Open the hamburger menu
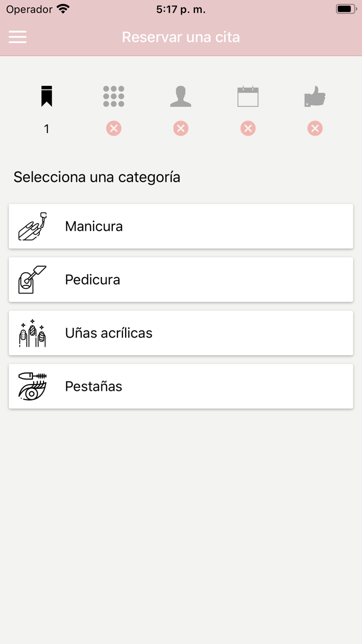This screenshot has width=362, height=644. tap(18, 37)
